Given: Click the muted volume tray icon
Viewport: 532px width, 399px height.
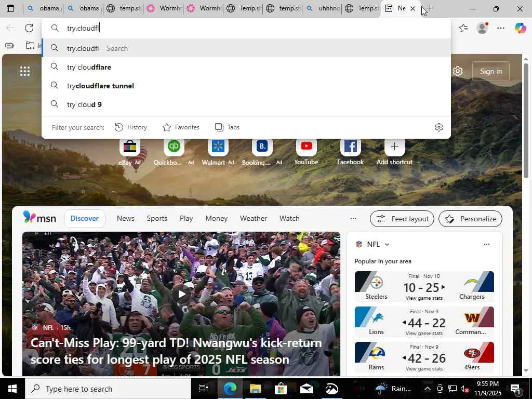Looking at the screenshot, I should pos(464,389).
